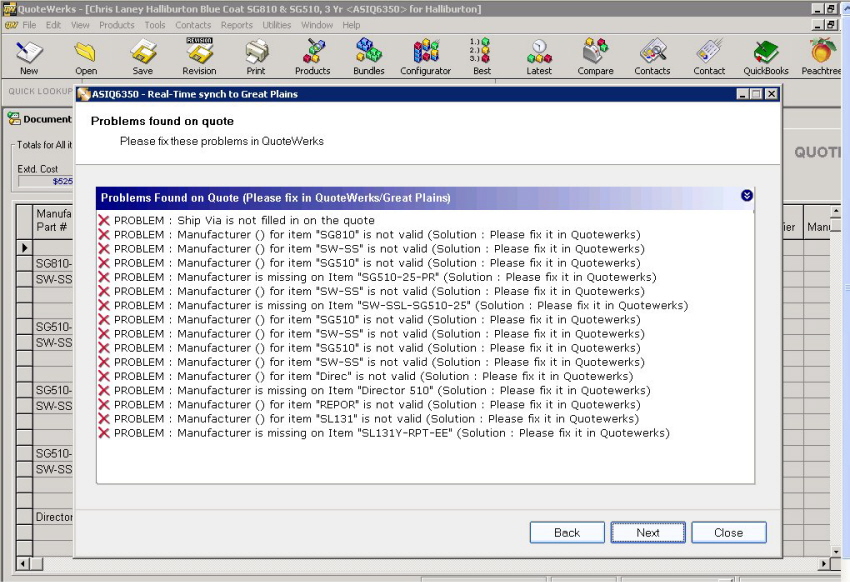Image resolution: width=850 pixels, height=582 pixels.
Task: Open the Help menu
Action: (351, 25)
